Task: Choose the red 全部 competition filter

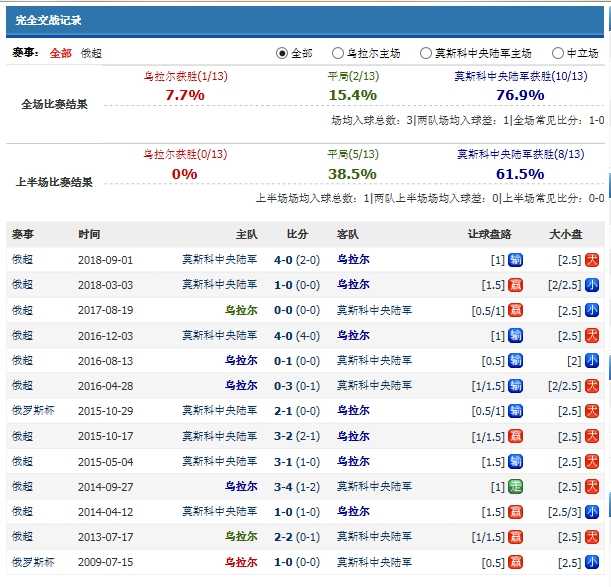Action: 60,53
